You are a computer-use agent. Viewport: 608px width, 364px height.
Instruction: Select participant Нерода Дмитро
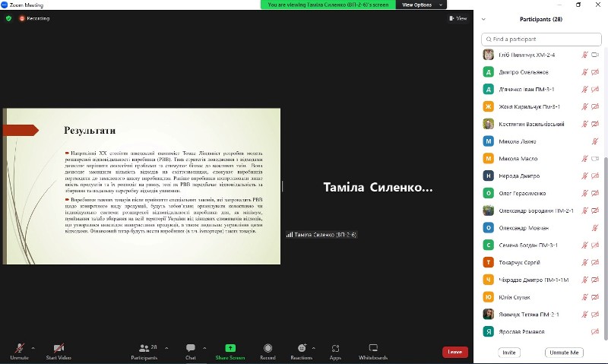click(x=541, y=176)
